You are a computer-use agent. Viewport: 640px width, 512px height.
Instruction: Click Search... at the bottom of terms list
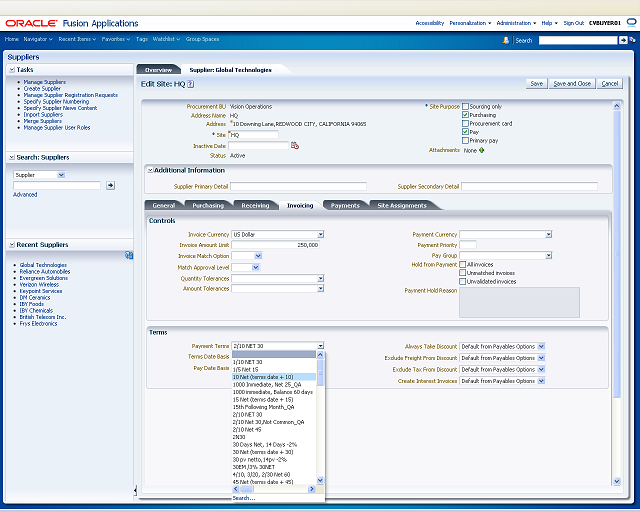[x=244, y=498]
